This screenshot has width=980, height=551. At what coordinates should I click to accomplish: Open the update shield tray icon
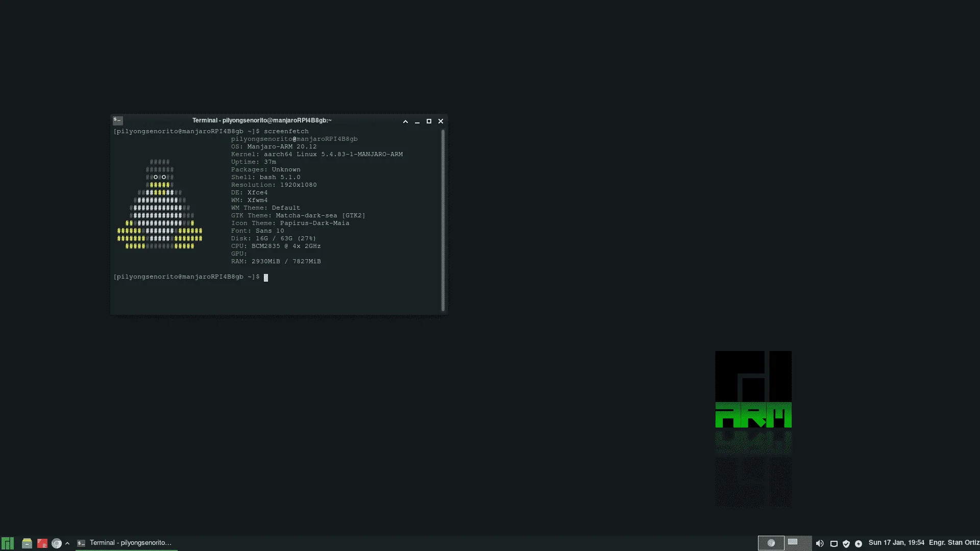846,544
